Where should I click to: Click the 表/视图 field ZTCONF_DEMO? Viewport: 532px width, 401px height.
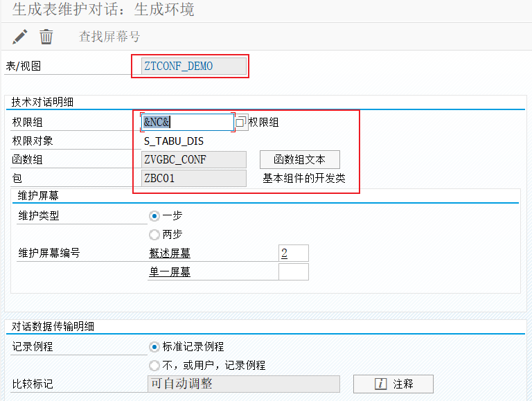pyautogui.click(x=194, y=66)
